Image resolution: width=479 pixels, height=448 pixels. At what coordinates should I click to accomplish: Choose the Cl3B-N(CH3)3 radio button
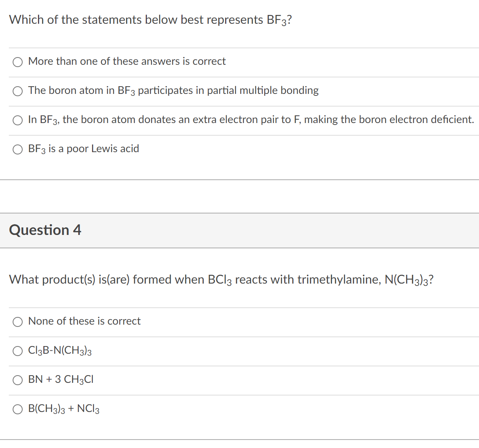tap(18, 351)
